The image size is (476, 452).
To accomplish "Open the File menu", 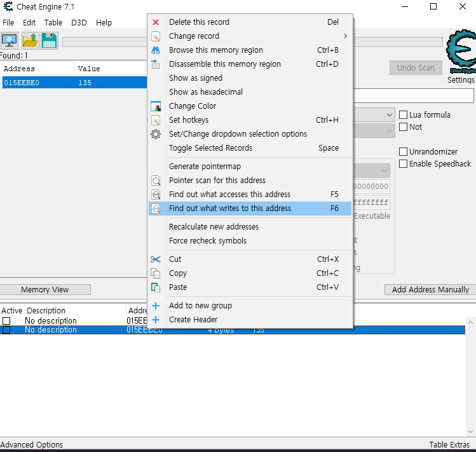I will tap(8, 23).
